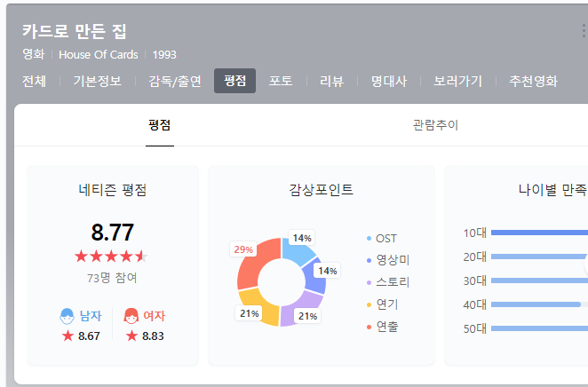Image resolution: width=588 pixels, height=387 pixels.
Task: Click the 20대 satisfaction bar
Action: coord(539,257)
